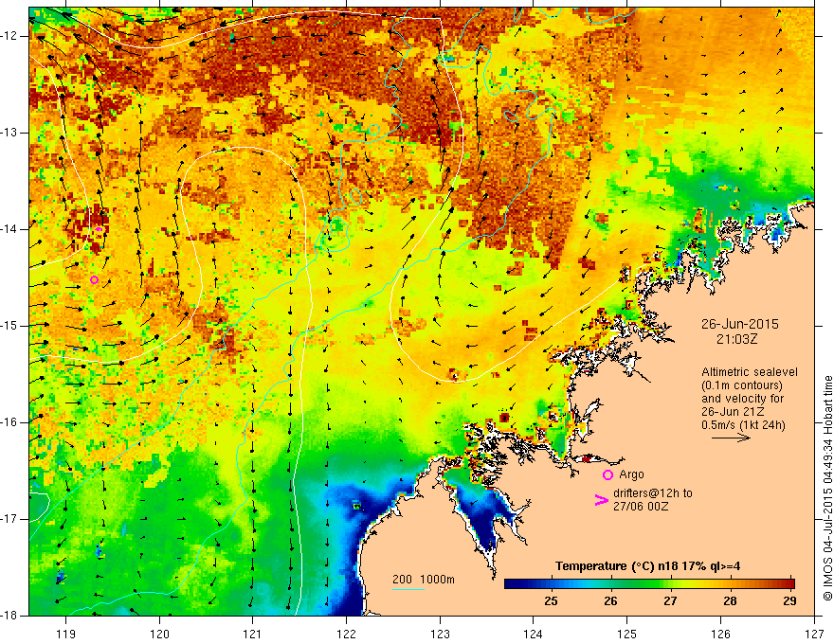
Task: Click the latitude axis label '-14'
Action: [9, 229]
